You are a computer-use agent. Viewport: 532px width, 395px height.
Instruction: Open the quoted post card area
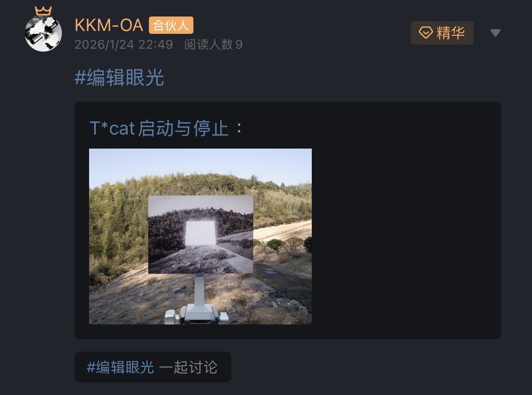(287, 220)
